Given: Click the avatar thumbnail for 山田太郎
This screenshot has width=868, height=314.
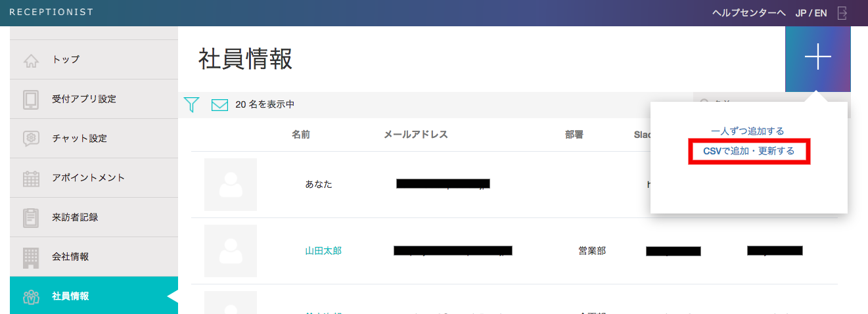Looking at the screenshot, I should [x=230, y=251].
